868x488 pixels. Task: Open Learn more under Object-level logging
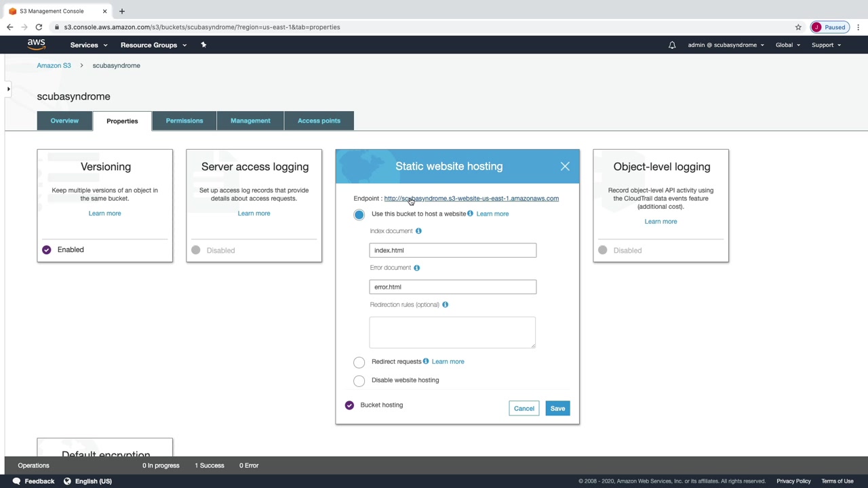pyautogui.click(x=660, y=222)
